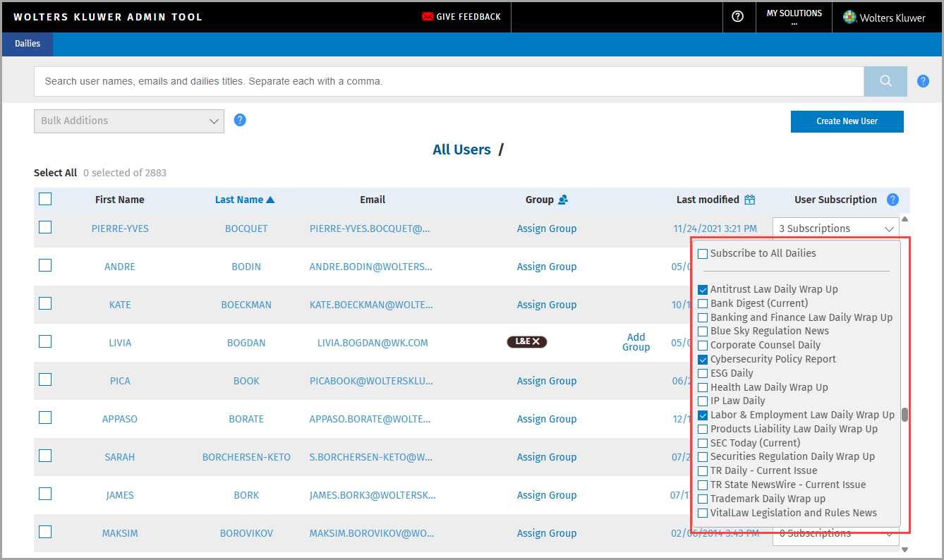Screen dimensions: 944x560
Task: Check Bank Digest (Current)
Action: tap(703, 304)
